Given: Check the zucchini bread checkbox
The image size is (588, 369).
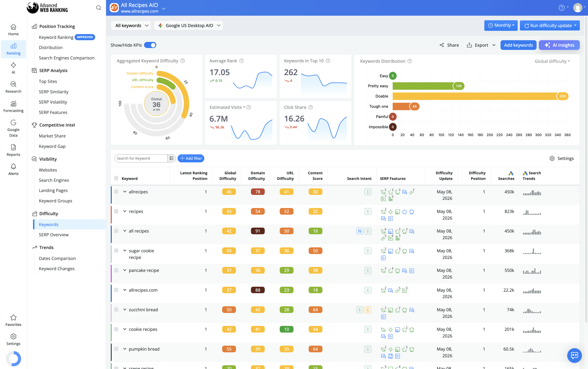Looking at the screenshot, I should (x=116, y=309).
